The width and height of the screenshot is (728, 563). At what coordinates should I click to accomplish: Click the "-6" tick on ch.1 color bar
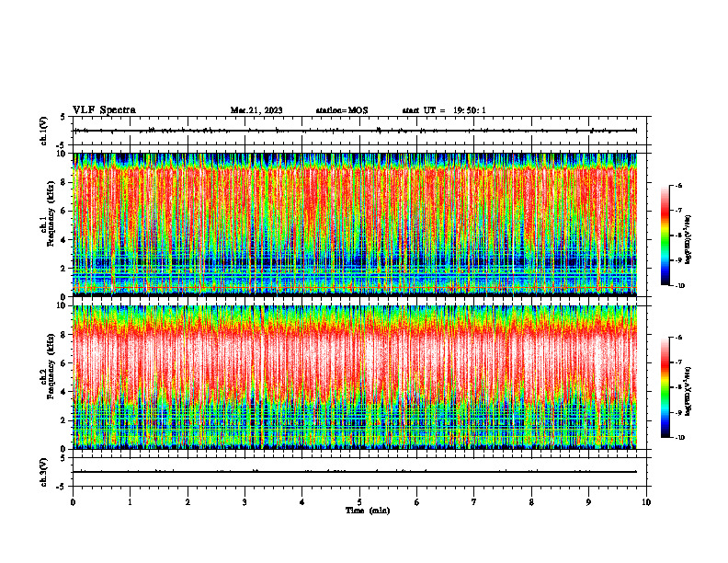click(679, 186)
